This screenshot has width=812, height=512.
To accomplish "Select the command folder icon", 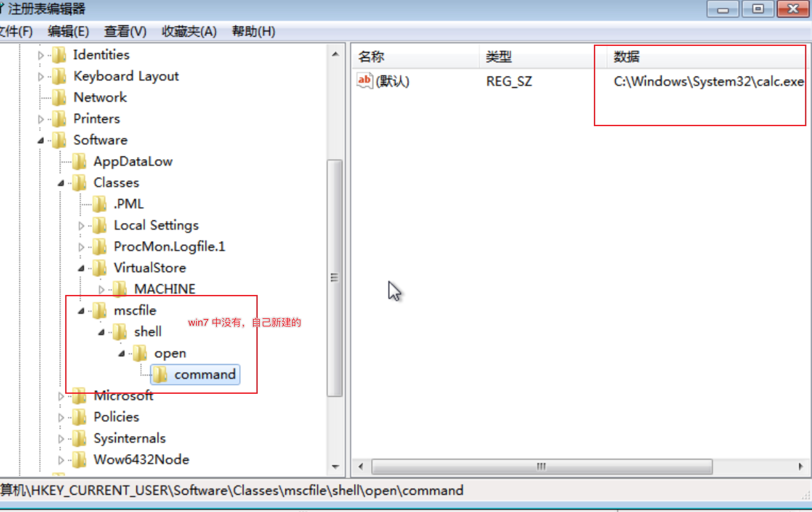I will click(160, 375).
